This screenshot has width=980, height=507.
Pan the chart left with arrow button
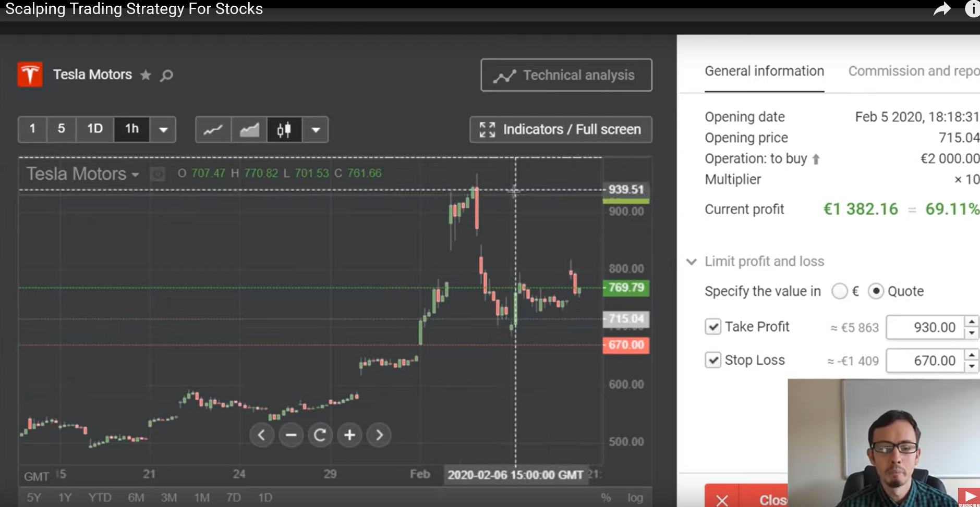click(x=261, y=435)
